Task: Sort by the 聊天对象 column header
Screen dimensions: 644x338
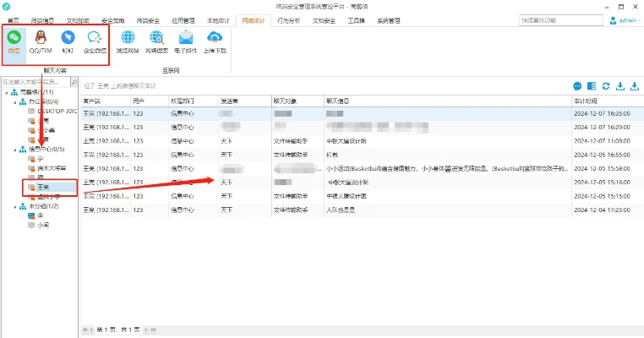Action: click(x=297, y=101)
